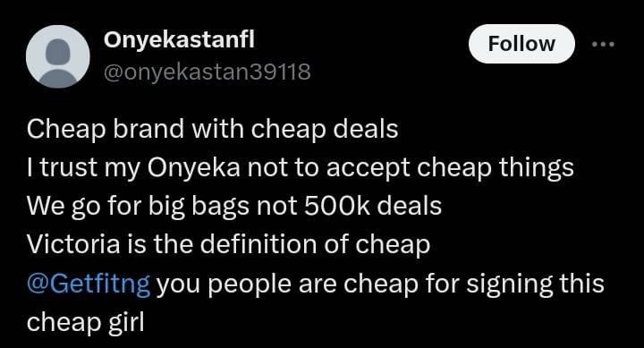This screenshot has width=644, height=348.
Task: Click the word "Onyeka" in the post body
Action: [x=194, y=168]
